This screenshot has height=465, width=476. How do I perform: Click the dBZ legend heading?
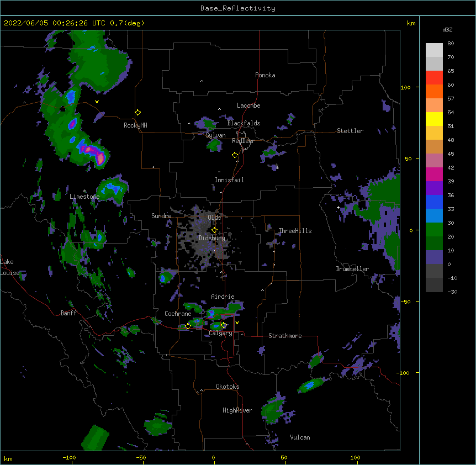tap(447, 29)
